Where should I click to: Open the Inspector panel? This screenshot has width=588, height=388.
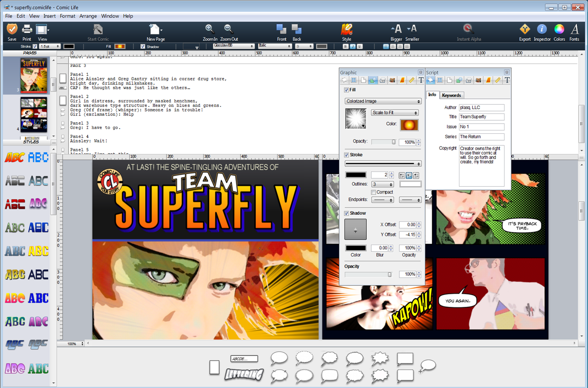(x=542, y=29)
